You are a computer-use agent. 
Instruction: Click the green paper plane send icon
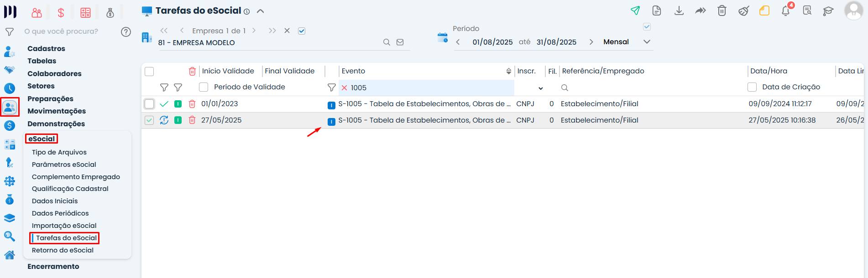click(635, 10)
